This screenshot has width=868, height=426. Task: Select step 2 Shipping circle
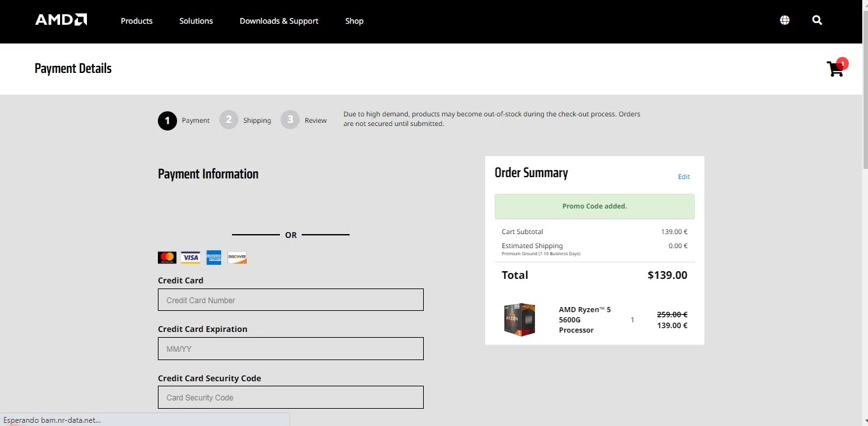229,120
